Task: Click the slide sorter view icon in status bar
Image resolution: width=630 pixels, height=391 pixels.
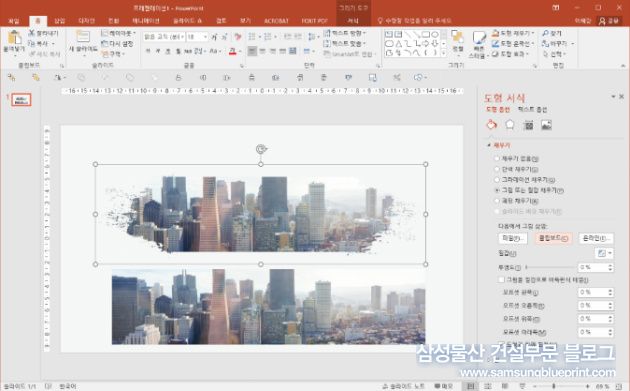Action: [x=487, y=386]
